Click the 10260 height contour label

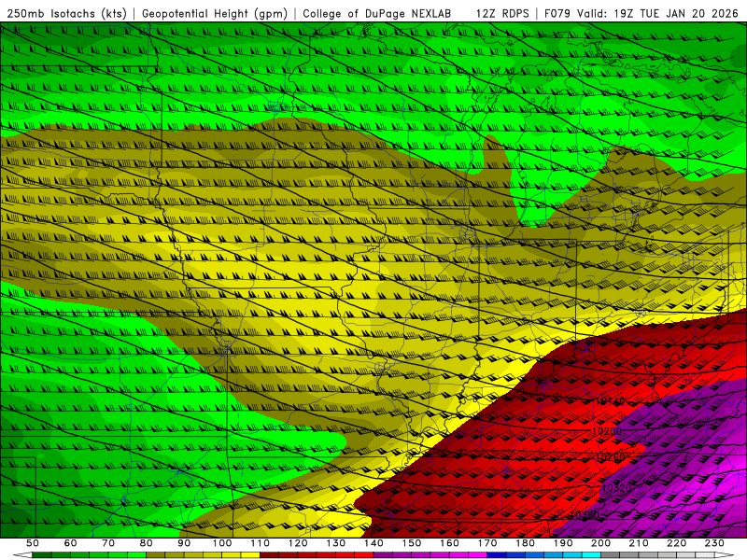[611, 457]
